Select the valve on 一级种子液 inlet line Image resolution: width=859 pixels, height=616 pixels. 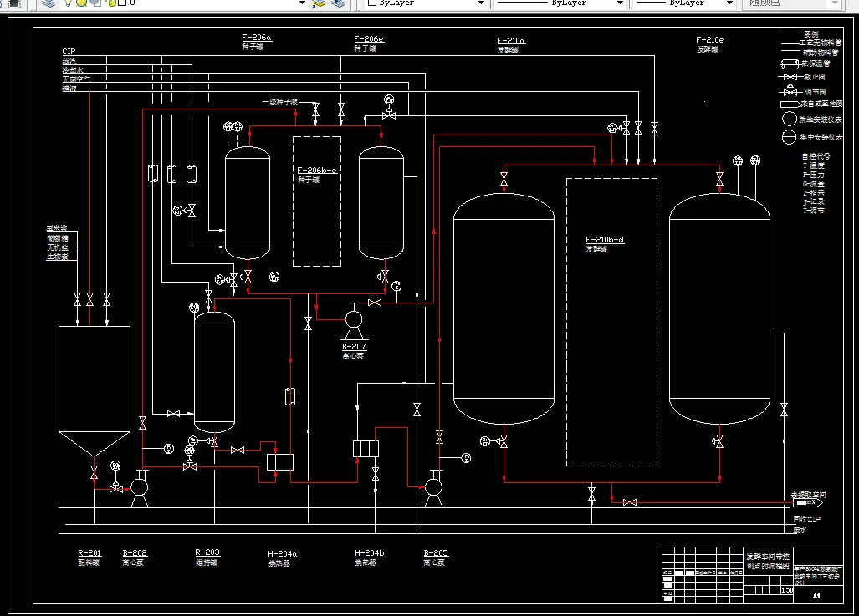click(x=315, y=111)
